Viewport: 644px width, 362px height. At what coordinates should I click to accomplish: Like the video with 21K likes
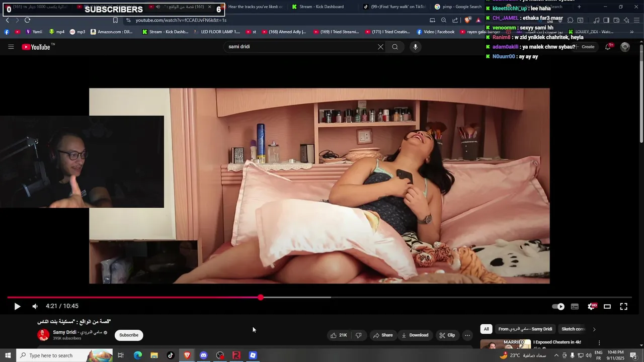pyautogui.click(x=339, y=335)
